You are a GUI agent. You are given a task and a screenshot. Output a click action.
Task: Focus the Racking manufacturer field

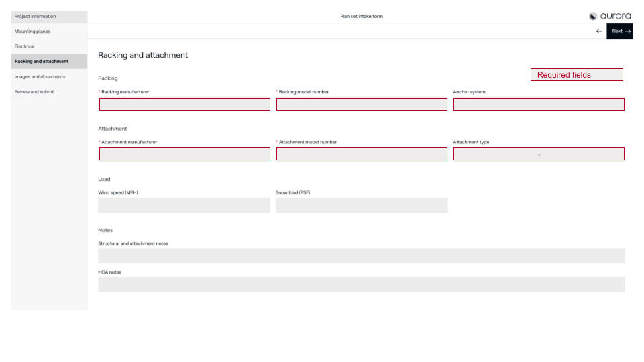click(x=184, y=104)
